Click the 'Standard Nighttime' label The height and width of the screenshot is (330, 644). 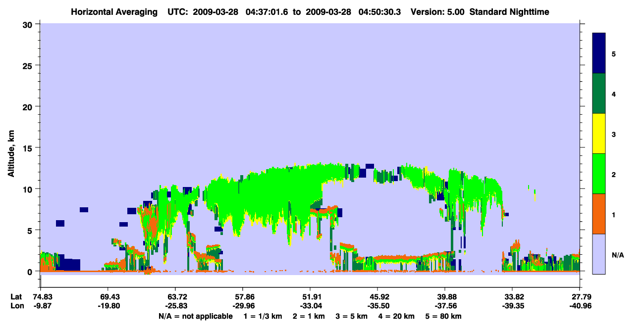[x=510, y=12]
